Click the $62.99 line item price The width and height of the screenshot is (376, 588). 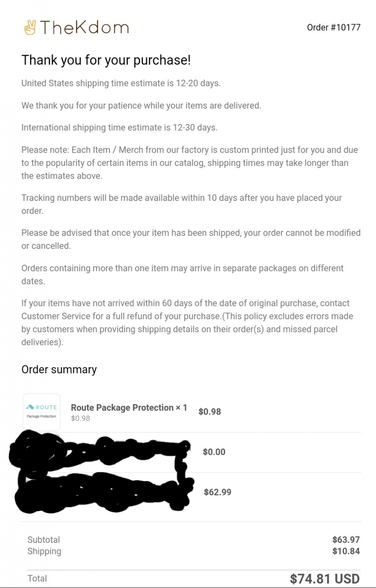(218, 492)
